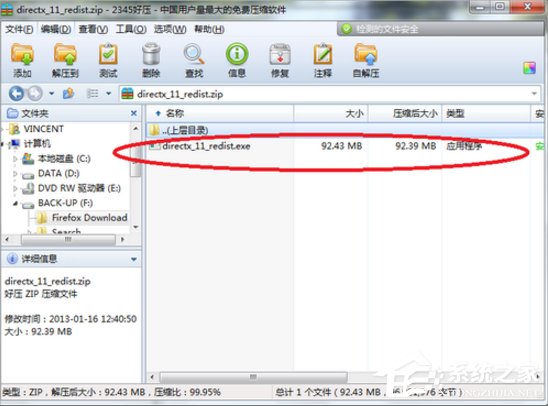
Task: Click the colorful skin icon in the toolbar
Action: click(x=529, y=68)
